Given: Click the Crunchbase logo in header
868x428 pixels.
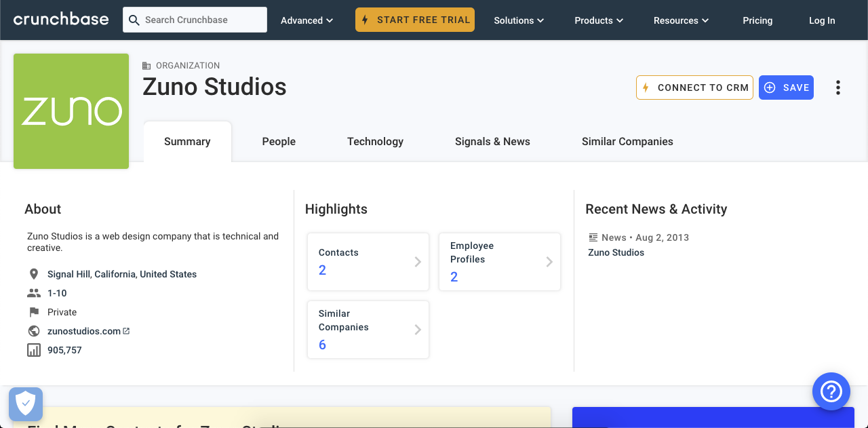Looking at the screenshot, I should pos(61,20).
